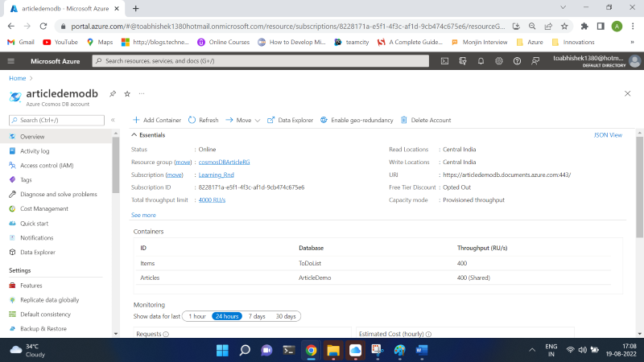
Task: Launch Cloud Shell from the top bar
Action: tap(444, 61)
